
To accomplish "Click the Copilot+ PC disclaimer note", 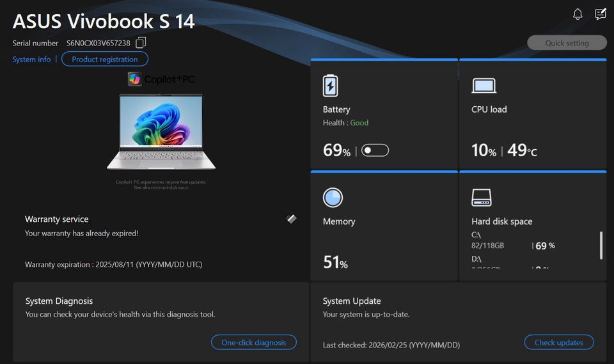I will [161, 184].
